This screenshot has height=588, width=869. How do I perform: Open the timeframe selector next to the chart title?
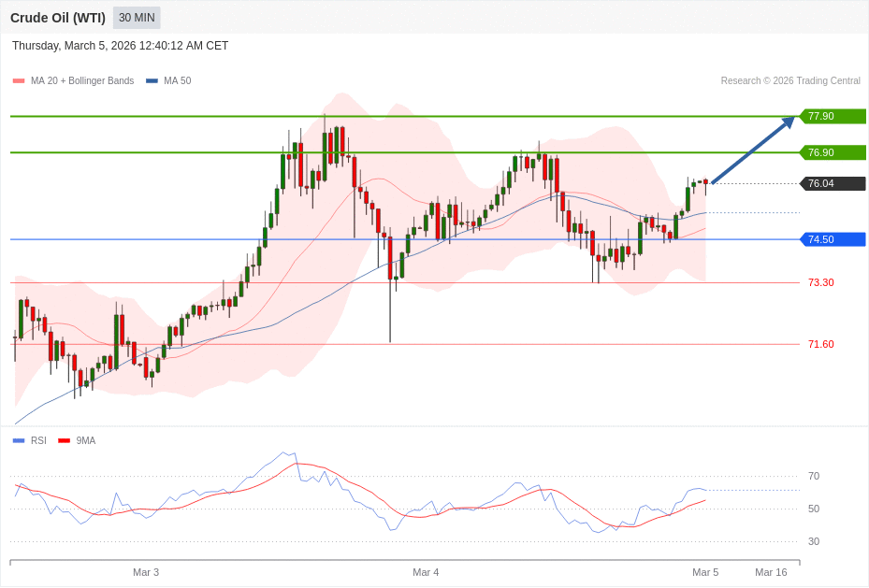coord(136,18)
